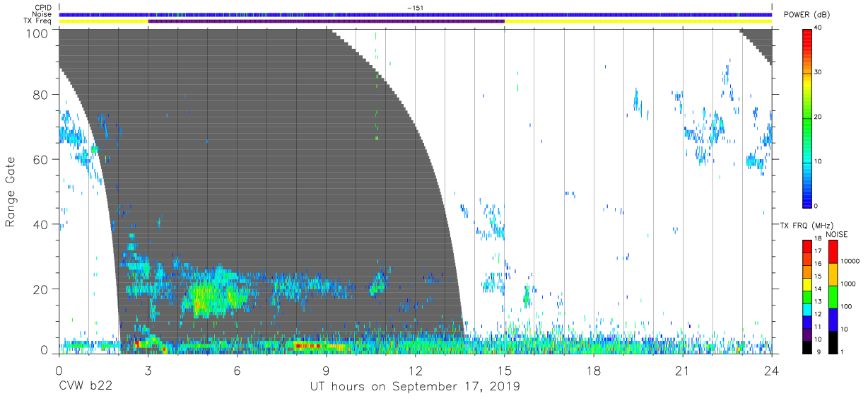Click the NOISE colorbar strip
Image resolution: width=868 pixels, height=401 pixels.
[x=833, y=296]
